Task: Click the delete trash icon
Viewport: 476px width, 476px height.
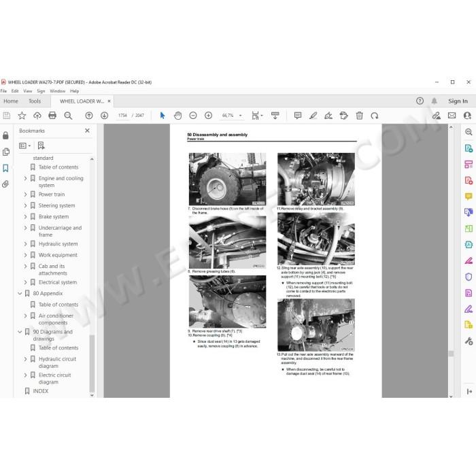Action: 360,116
